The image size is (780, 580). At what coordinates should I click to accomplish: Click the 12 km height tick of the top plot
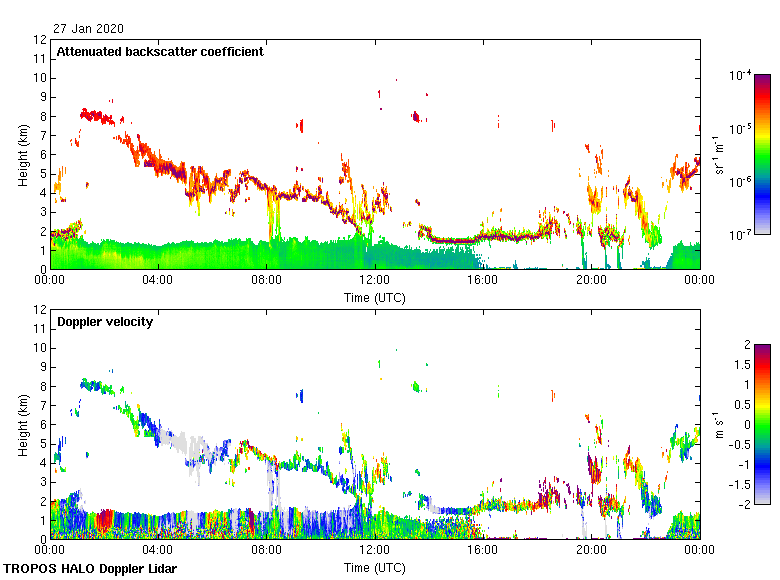tap(41, 40)
